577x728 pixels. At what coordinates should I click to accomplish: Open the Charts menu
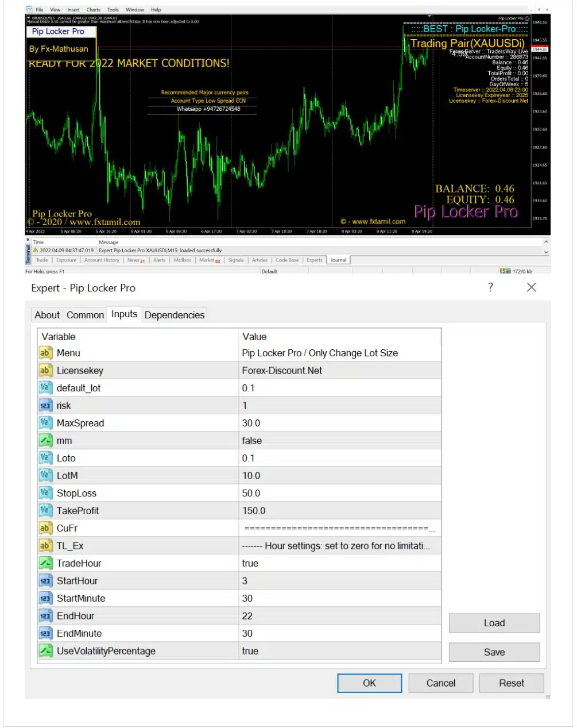94,10
